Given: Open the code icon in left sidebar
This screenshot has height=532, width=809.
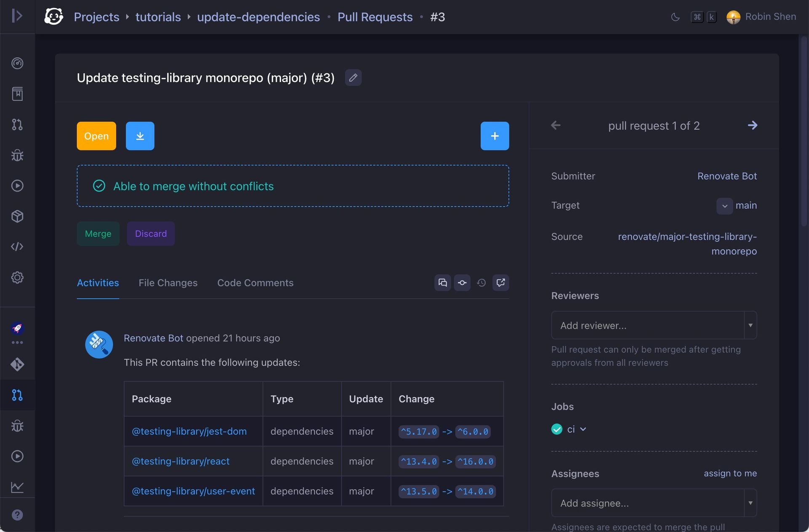Looking at the screenshot, I should pos(17,247).
